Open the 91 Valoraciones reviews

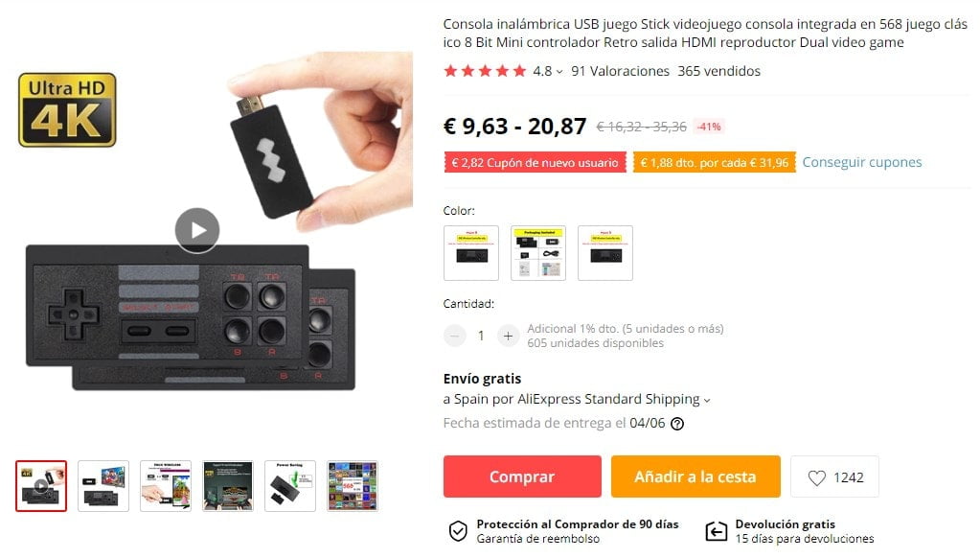tap(619, 71)
